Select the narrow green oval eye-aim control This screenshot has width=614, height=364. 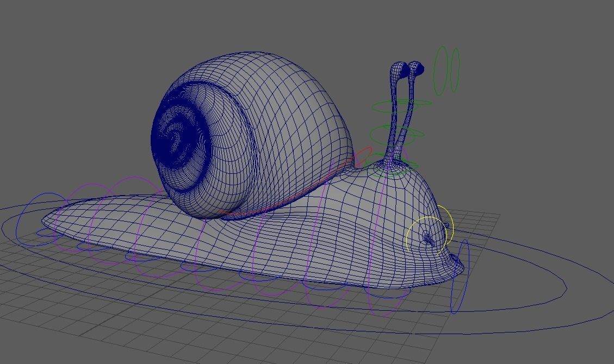pos(455,70)
